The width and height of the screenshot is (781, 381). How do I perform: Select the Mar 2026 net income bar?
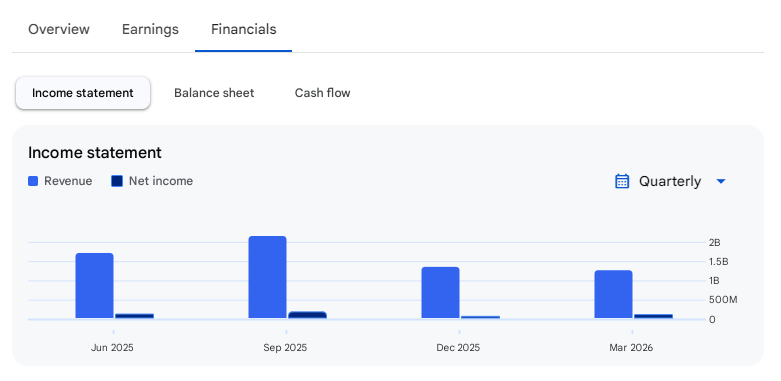tap(653, 316)
